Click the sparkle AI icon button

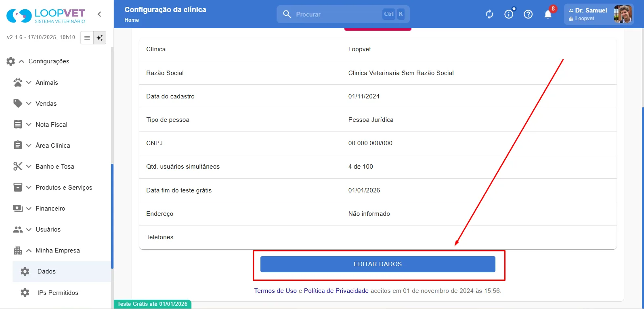click(x=100, y=38)
